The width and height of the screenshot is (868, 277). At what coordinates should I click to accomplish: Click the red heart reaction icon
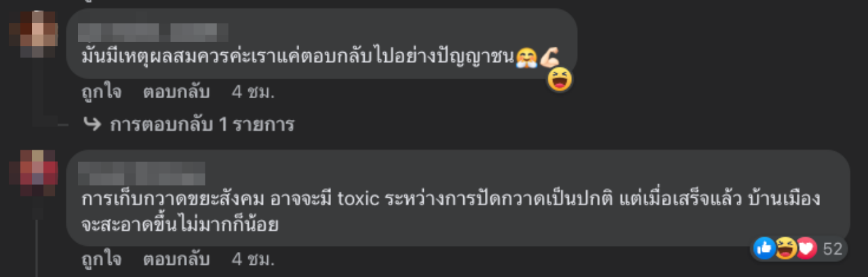tap(806, 249)
